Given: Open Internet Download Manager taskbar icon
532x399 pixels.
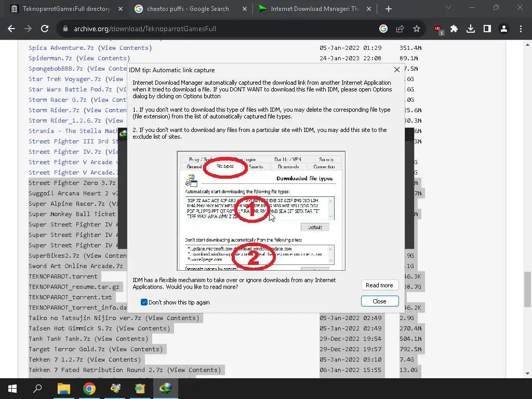Looking at the screenshot, I should coord(166,389).
